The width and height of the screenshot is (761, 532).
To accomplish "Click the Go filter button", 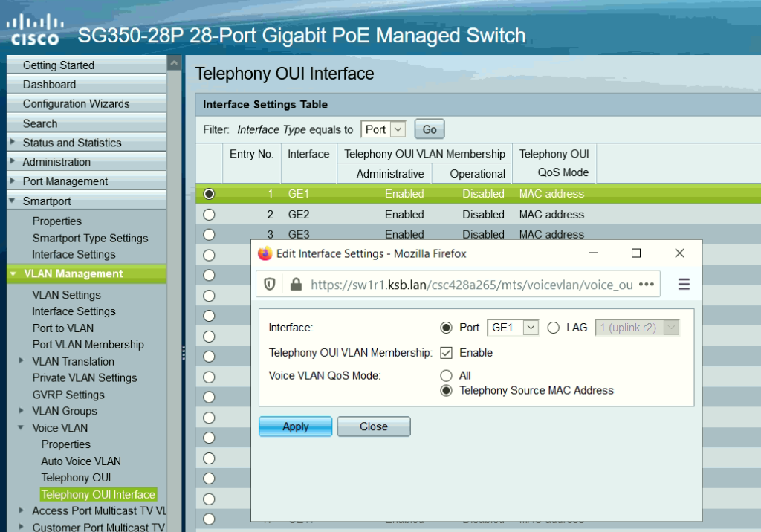I will 429,129.
